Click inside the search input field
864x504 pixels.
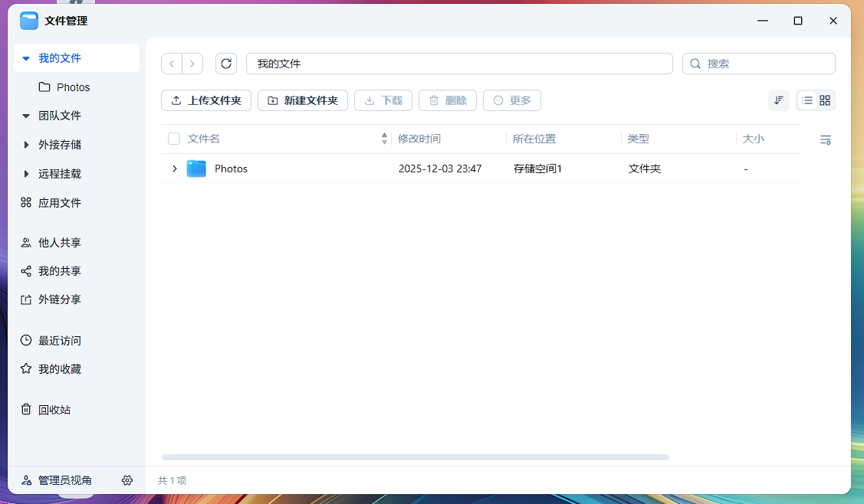pyautogui.click(x=759, y=64)
